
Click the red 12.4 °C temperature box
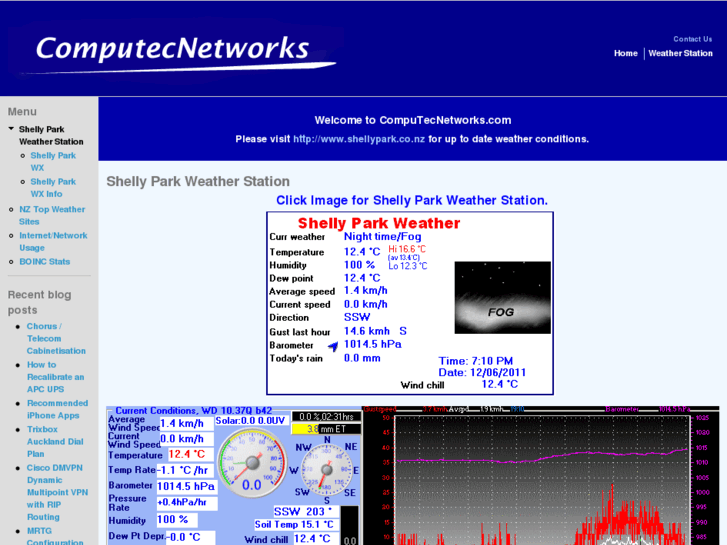click(191, 454)
